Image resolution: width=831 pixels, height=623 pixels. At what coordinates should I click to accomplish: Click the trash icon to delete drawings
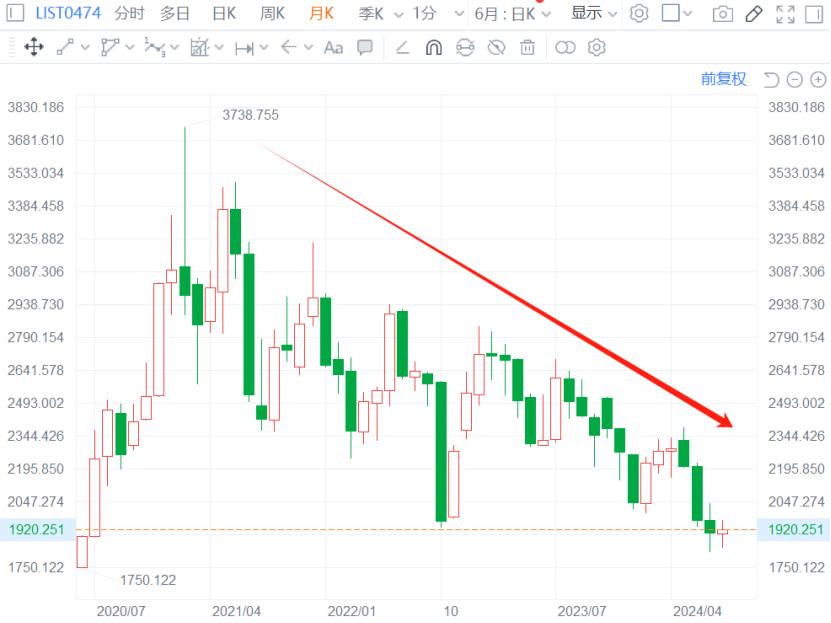pos(527,47)
